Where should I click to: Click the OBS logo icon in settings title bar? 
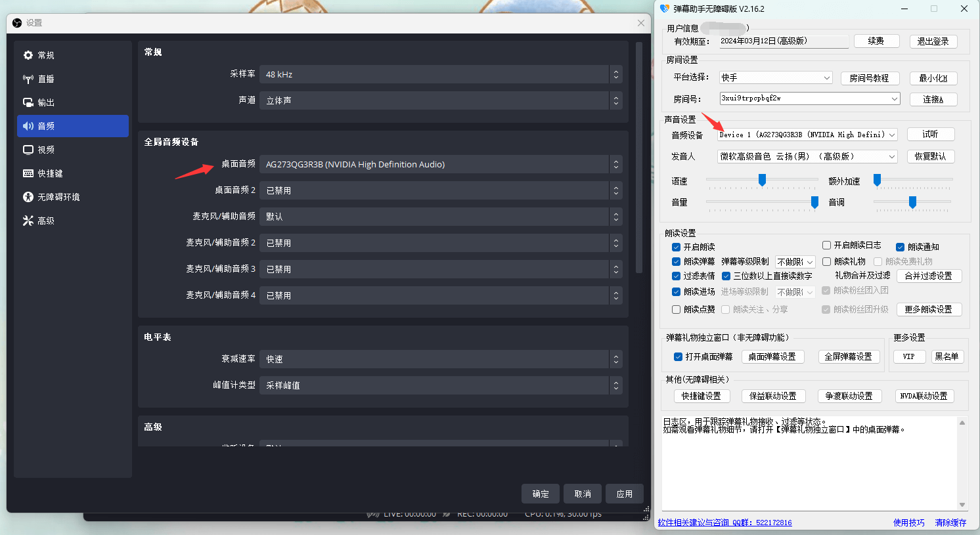17,23
